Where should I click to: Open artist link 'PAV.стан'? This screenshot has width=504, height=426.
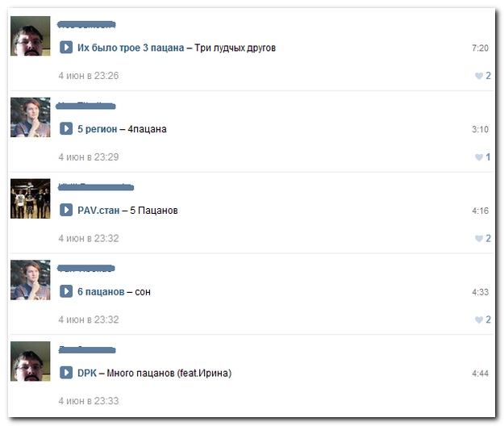98,211
